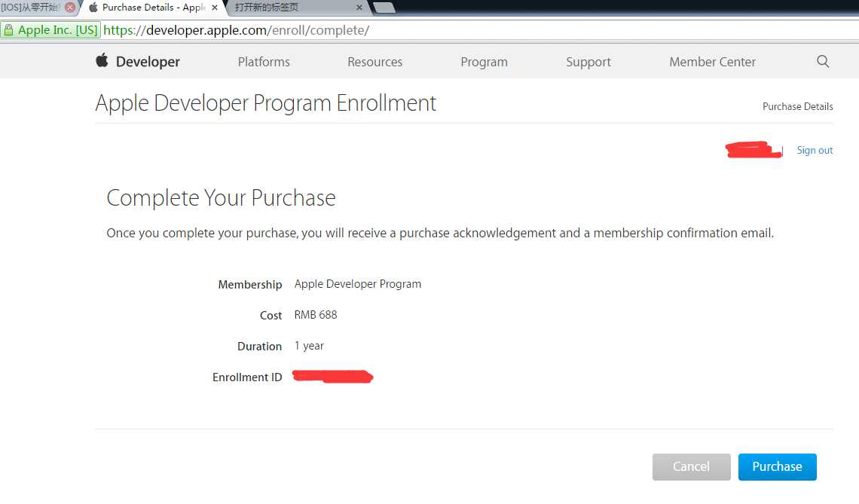Image resolution: width=859 pixels, height=504 pixels.
Task: Click the new tab button
Action: point(384,8)
